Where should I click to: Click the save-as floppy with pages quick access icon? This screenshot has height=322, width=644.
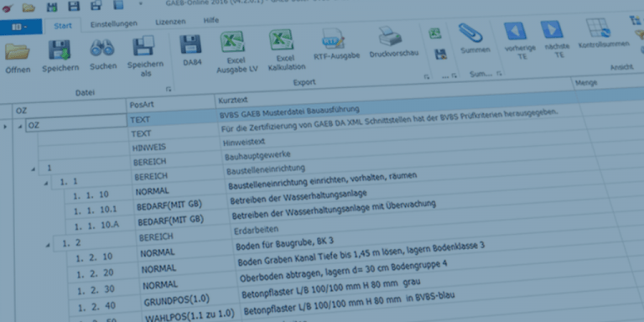(x=96, y=5)
